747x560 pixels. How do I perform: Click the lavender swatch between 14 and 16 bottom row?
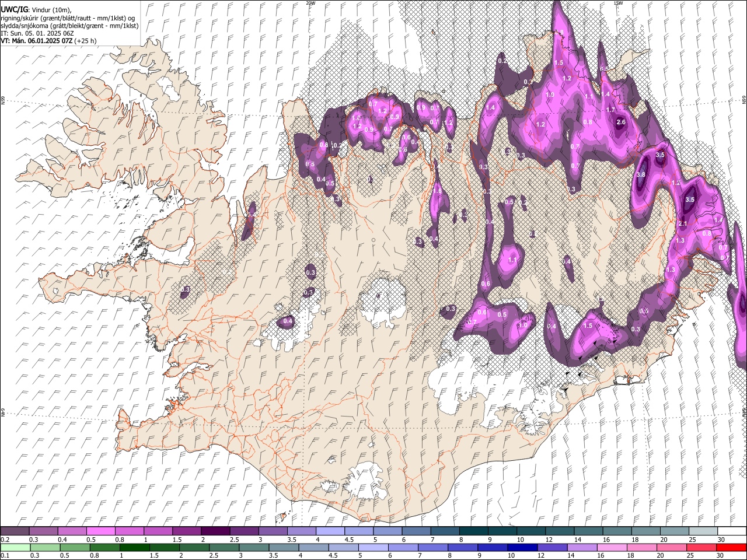click(x=582, y=547)
